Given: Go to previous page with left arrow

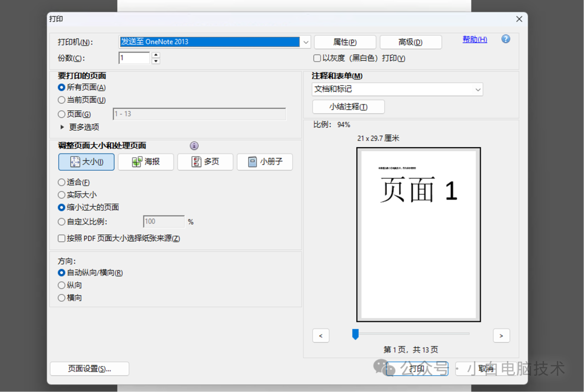Looking at the screenshot, I should (320, 335).
